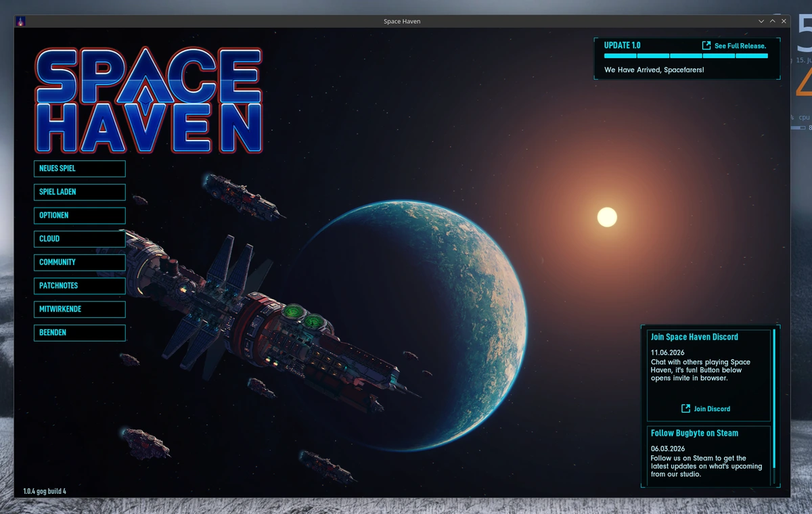This screenshot has height=514, width=812.
Task: Select the Follow Bugbyte on Steam news title
Action: (694, 433)
